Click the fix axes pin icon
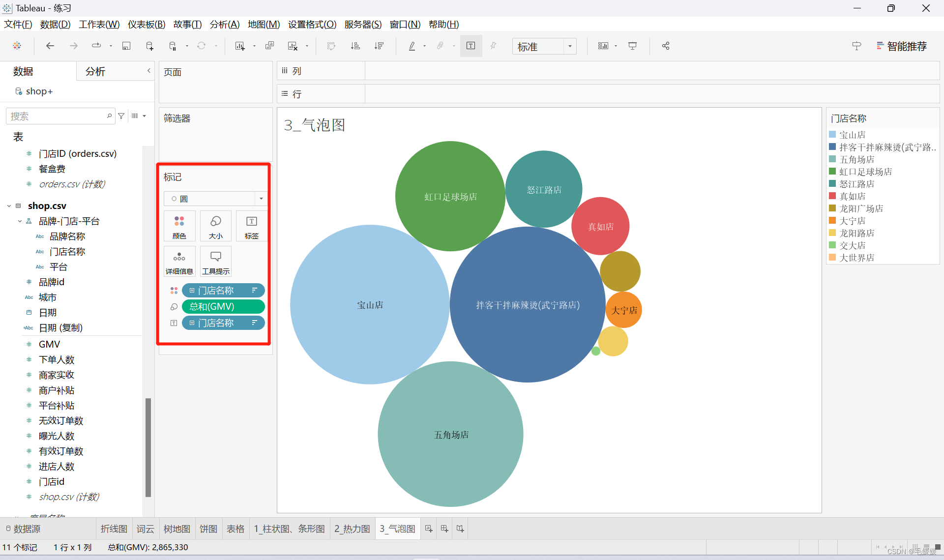Image resolution: width=944 pixels, height=560 pixels. pyautogui.click(x=493, y=46)
